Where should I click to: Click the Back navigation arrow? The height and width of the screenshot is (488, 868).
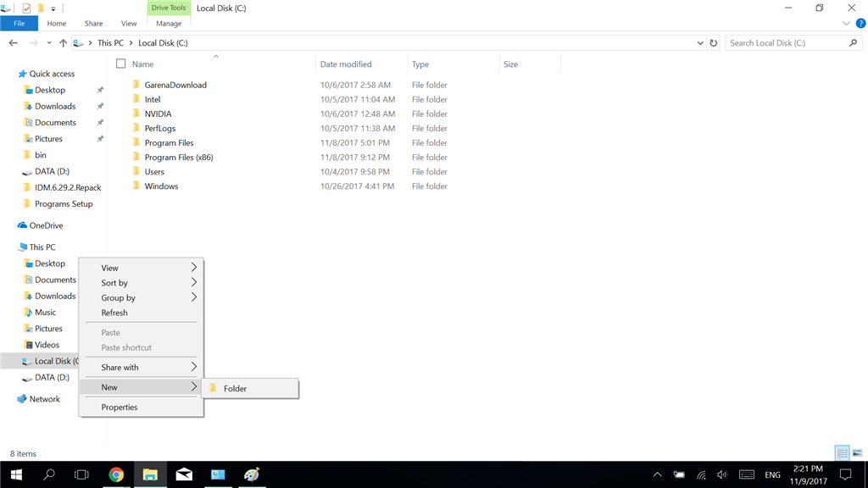pos(14,42)
